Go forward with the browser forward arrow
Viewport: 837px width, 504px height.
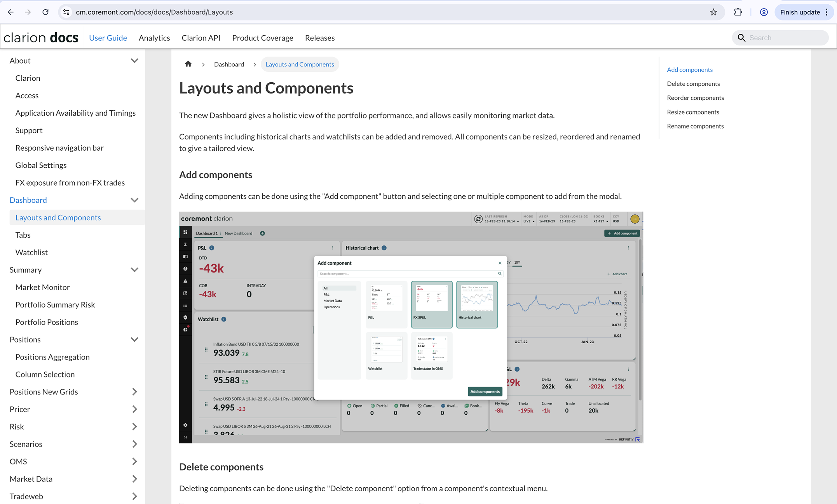(x=28, y=12)
